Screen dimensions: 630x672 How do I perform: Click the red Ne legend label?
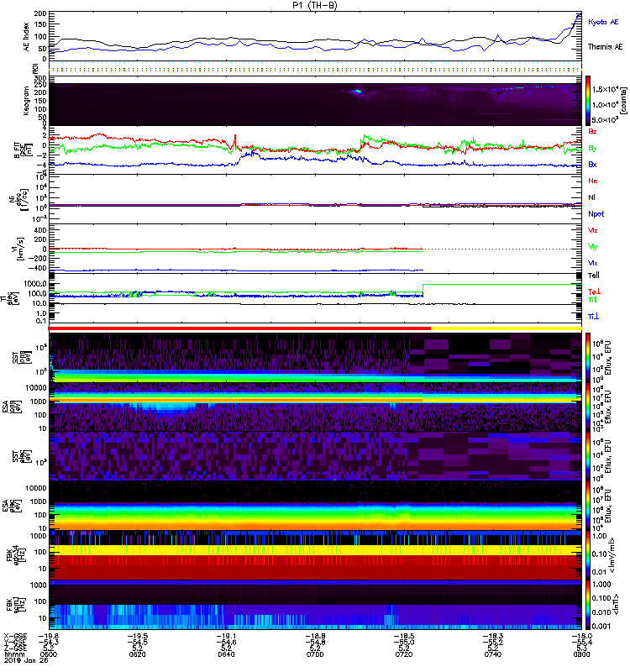592,181
